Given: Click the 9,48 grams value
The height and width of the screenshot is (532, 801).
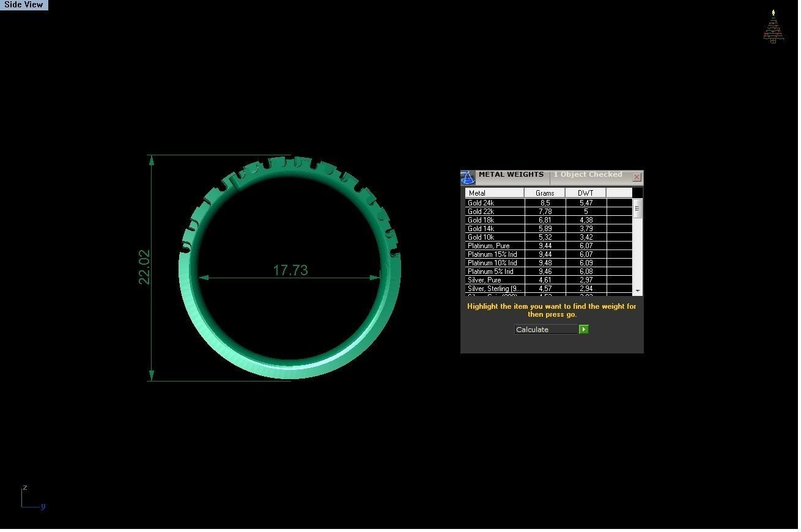Looking at the screenshot, I should coord(545,263).
